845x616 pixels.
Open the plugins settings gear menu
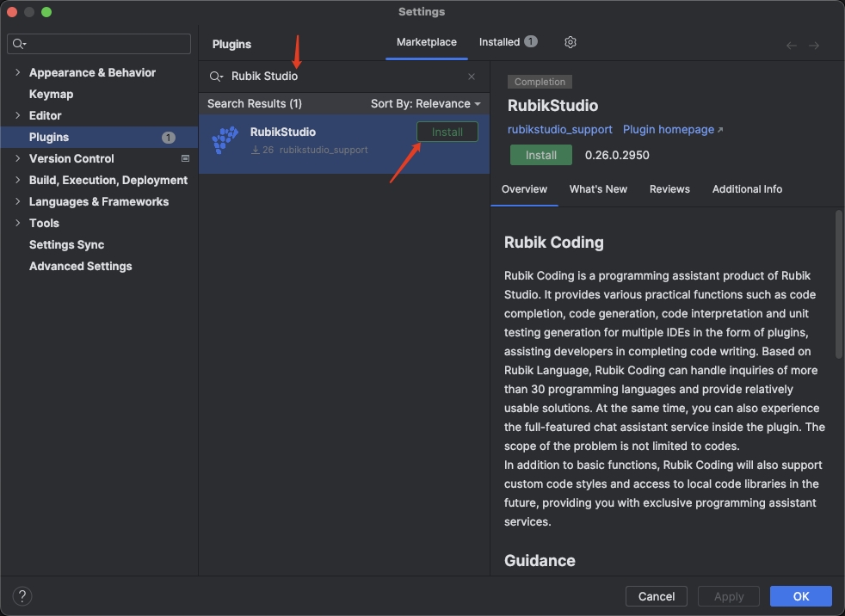pyautogui.click(x=571, y=42)
